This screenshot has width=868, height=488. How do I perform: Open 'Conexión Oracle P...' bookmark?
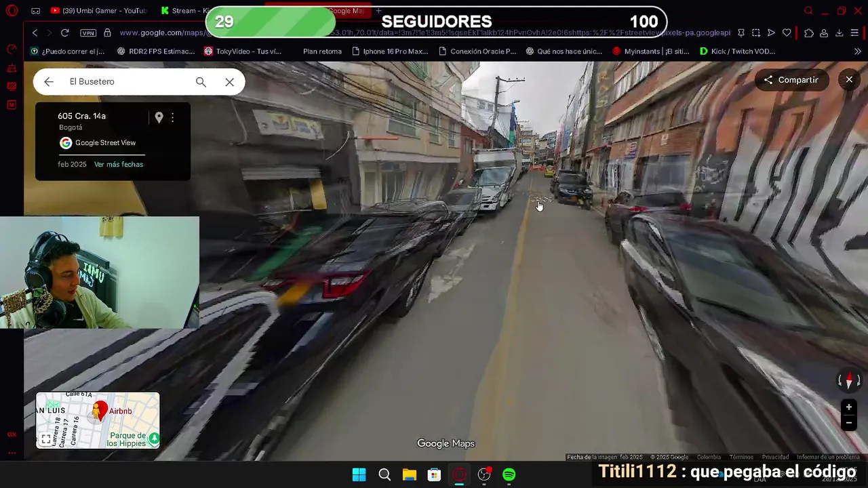point(477,52)
